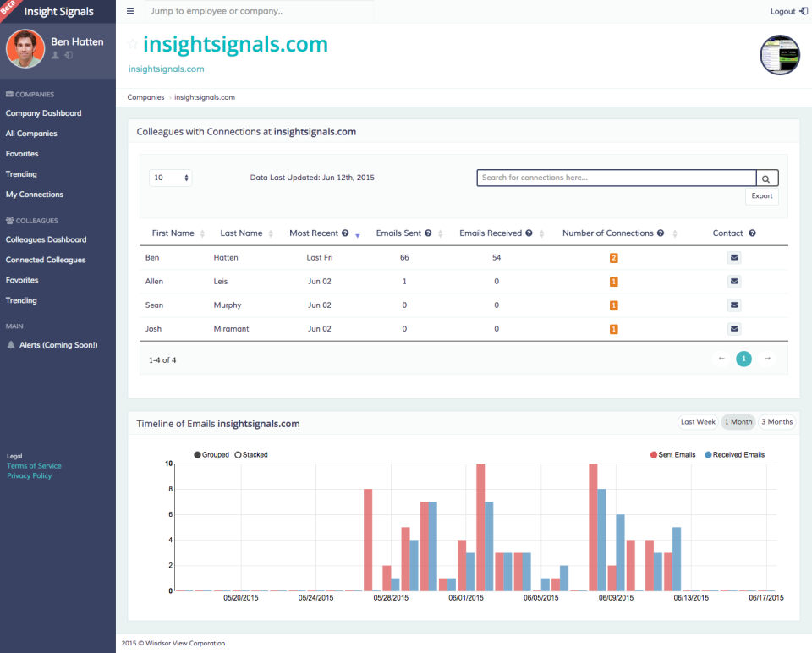The image size is (812, 653).
Task: Click the jump to employee or company field
Action: (254, 11)
